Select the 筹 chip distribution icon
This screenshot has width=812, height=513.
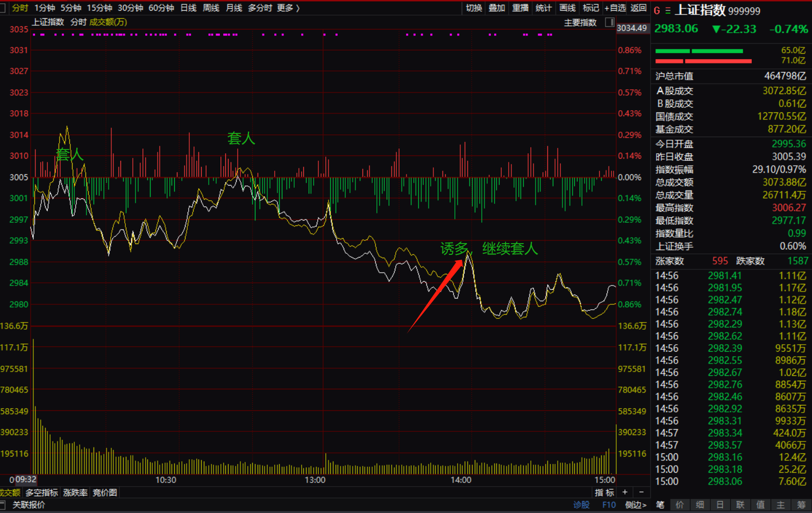pos(801,504)
